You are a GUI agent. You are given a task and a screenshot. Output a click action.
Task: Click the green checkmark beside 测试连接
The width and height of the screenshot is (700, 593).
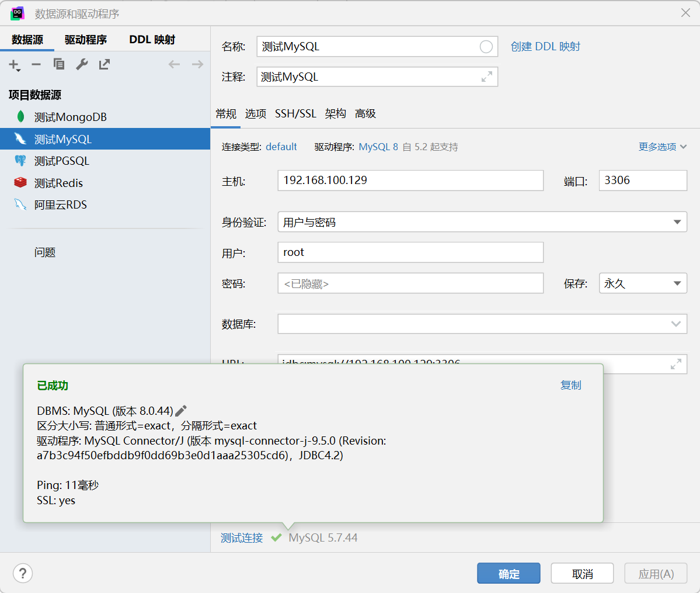click(276, 537)
